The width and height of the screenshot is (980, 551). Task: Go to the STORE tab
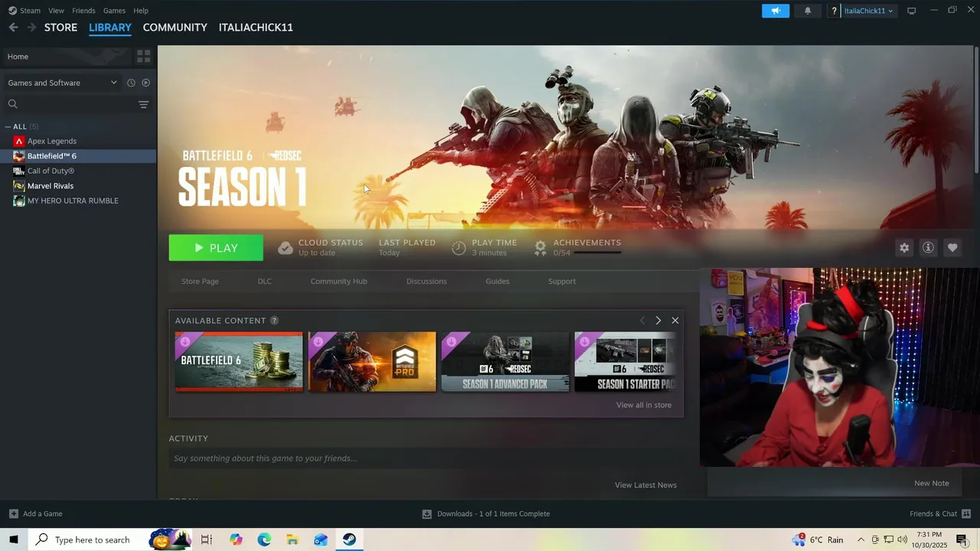point(60,28)
